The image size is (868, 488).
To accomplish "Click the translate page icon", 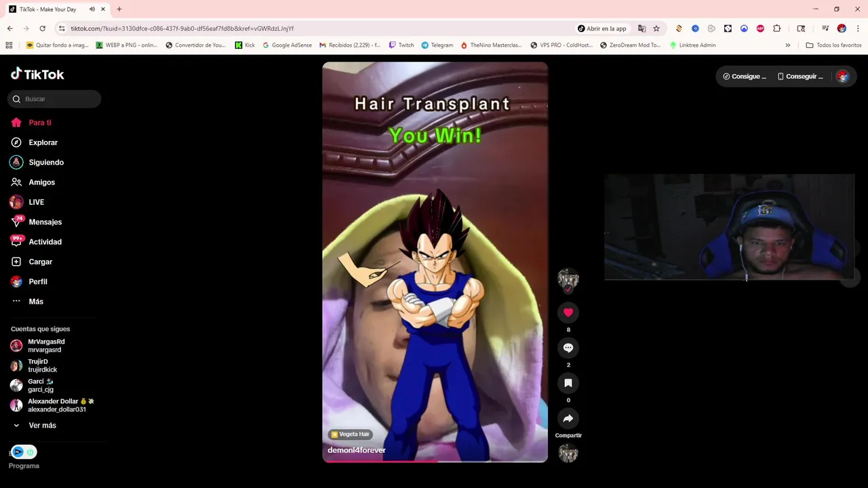I will [x=642, y=28].
